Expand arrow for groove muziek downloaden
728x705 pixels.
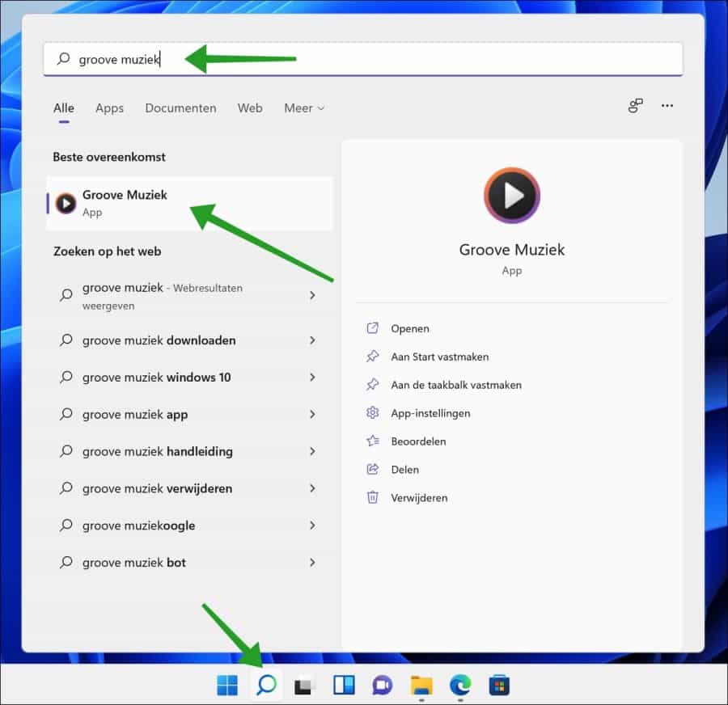pyautogui.click(x=312, y=340)
